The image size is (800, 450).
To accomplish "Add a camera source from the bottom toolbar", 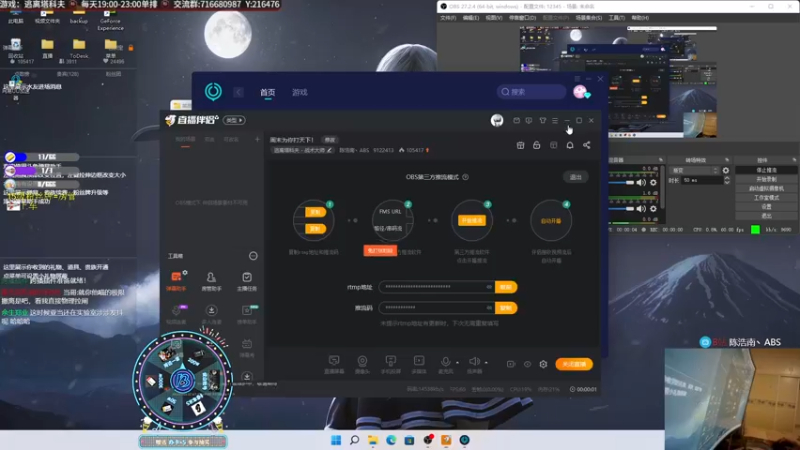I will tap(362, 364).
